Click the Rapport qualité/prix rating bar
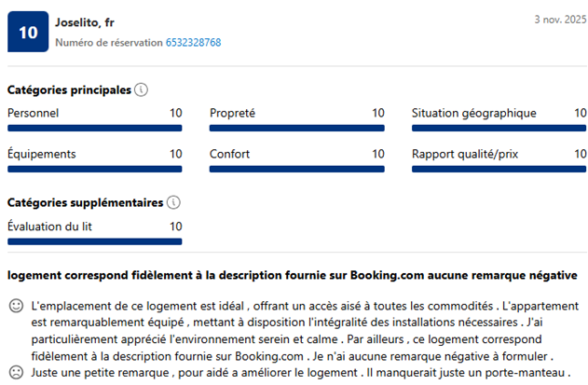Screen dimensions: 588x385 click(x=499, y=169)
